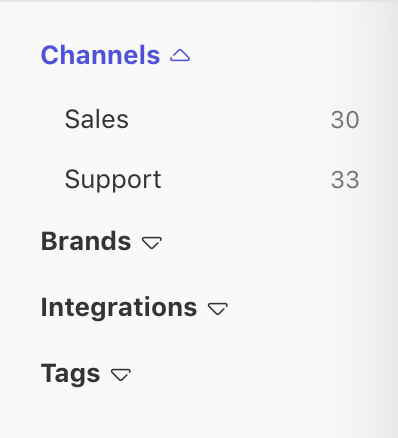Hide the Channels filter list
398x438 pixels.
point(115,55)
